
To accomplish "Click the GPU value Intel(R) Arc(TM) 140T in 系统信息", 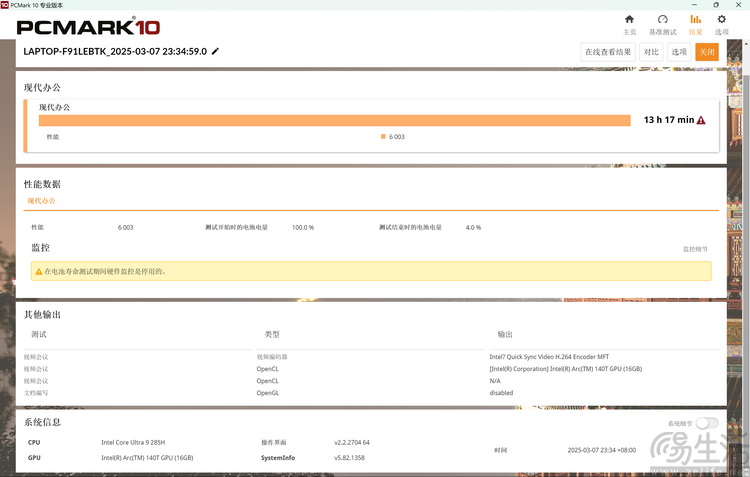I will click(147, 458).
